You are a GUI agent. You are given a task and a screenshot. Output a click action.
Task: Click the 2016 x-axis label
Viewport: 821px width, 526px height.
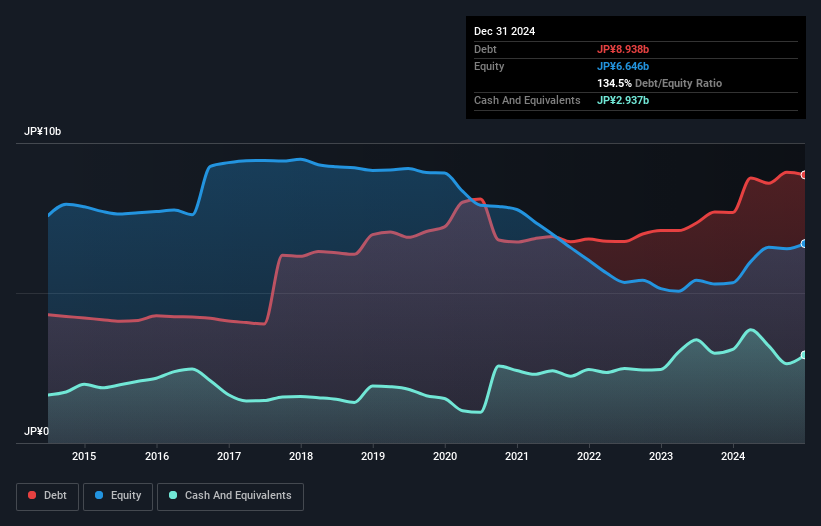157,456
